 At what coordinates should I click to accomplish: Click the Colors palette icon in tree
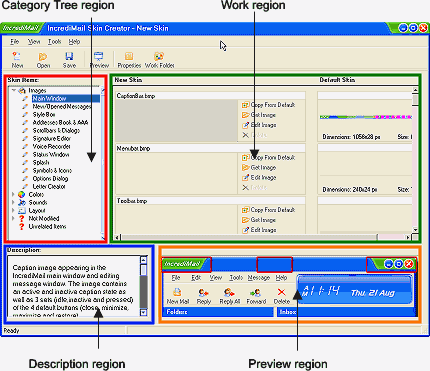pos(22,195)
